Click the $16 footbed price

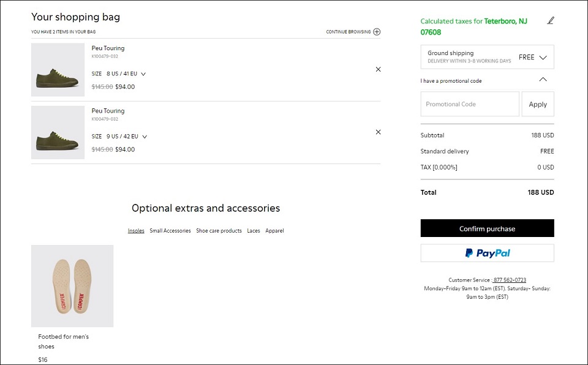coord(43,359)
